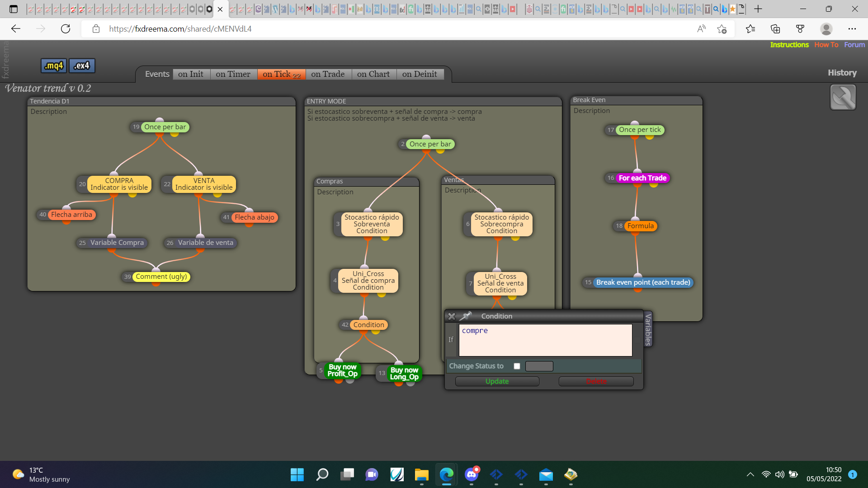Select the Variable Compra block
Screen dimensions: 868x488
click(117, 243)
